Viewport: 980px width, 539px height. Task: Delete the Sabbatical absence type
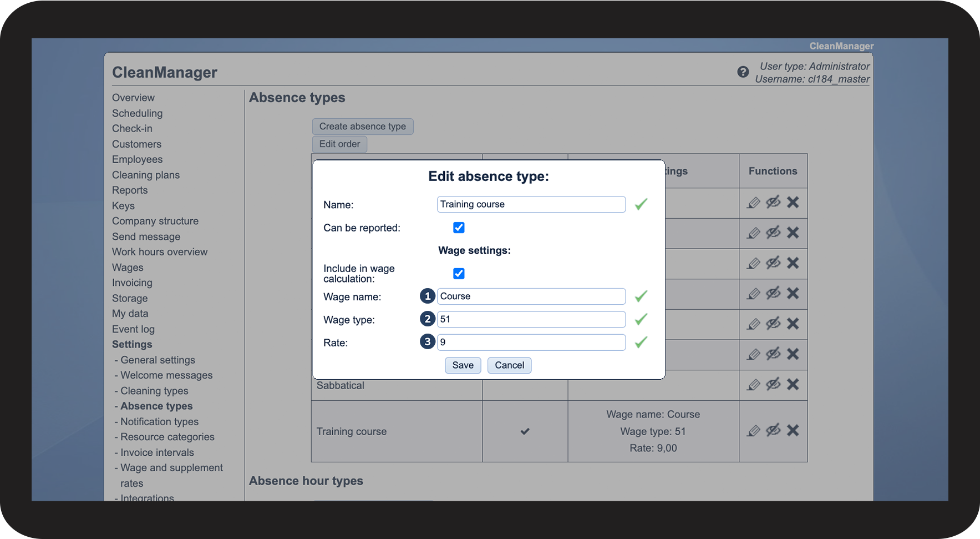tap(793, 384)
